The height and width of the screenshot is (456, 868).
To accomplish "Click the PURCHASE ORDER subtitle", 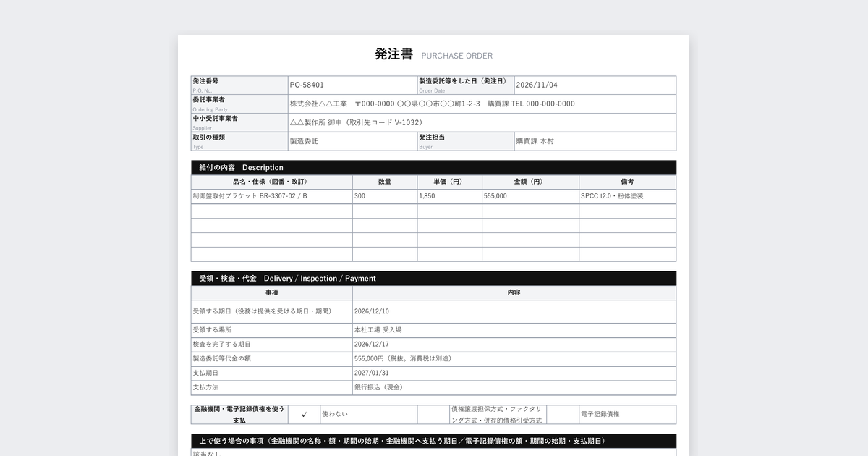I will coord(456,56).
